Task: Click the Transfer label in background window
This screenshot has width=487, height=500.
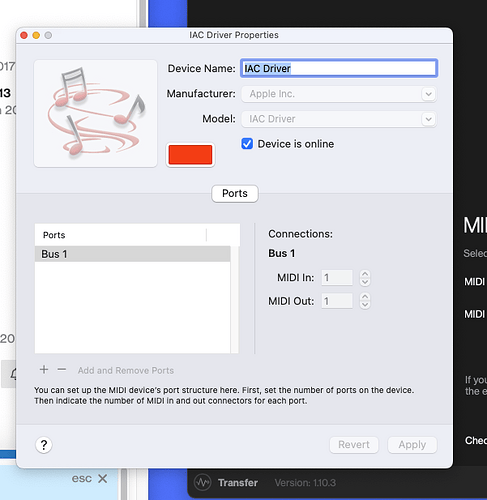Action: [238, 483]
